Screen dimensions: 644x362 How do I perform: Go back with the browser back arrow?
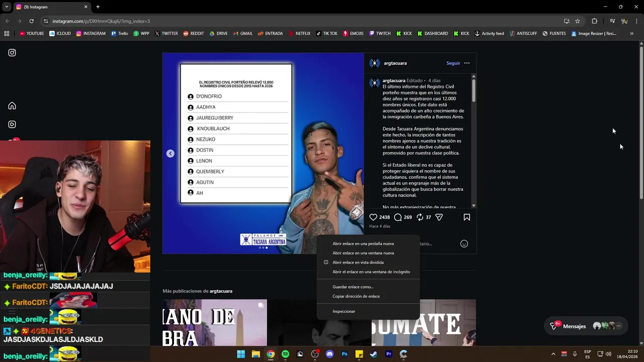[7, 21]
